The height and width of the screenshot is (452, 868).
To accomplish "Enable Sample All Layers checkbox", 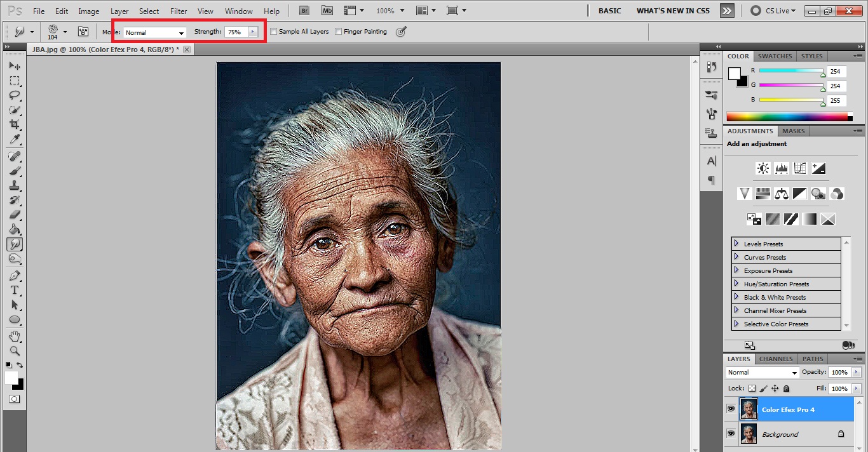I will pyautogui.click(x=274, y=32).
